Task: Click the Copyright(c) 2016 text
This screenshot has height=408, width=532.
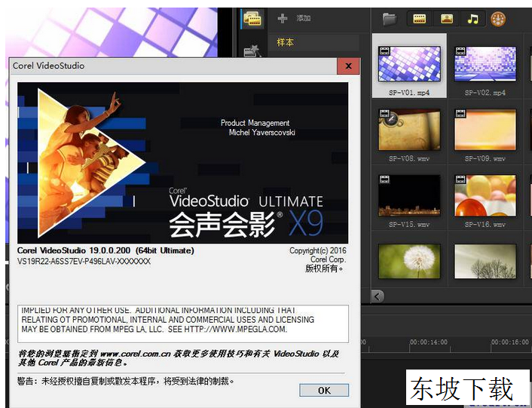Action: (317, 250)
